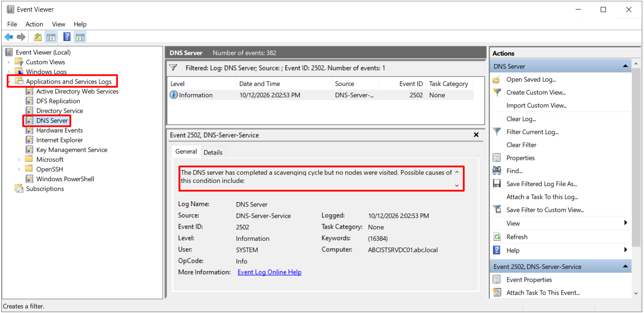
Task: Switch to the Details tab
Action: (x=213, y=152)
